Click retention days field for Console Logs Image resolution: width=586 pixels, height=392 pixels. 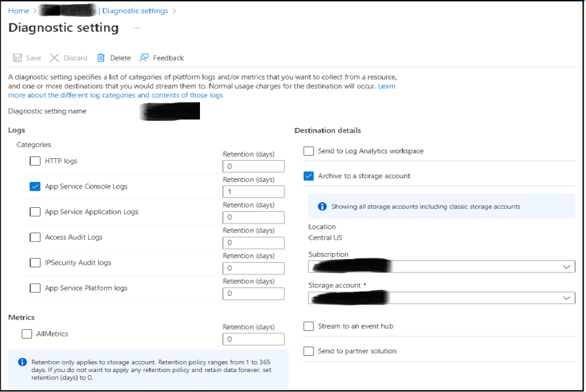253,192
